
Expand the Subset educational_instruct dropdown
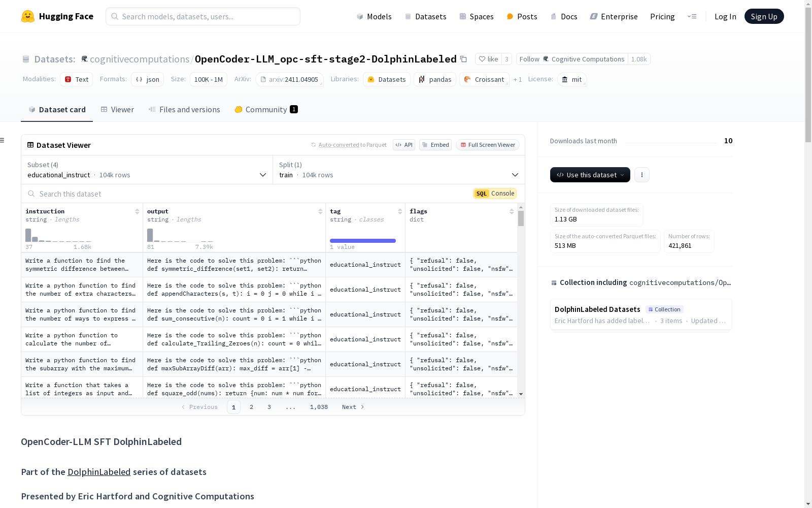(147, 170)
